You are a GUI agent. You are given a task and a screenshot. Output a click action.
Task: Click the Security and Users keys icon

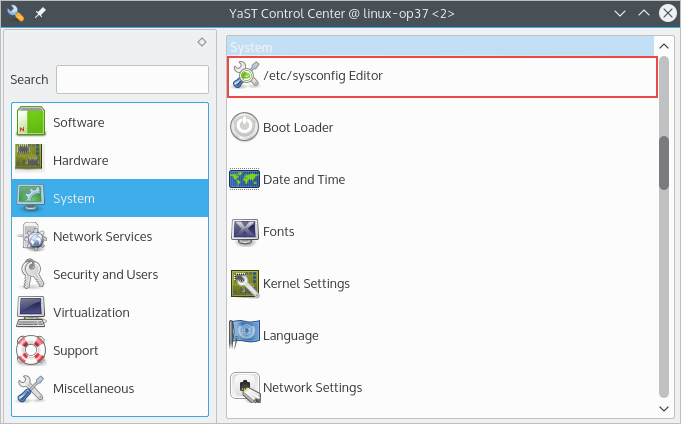[x=31, y=274]
